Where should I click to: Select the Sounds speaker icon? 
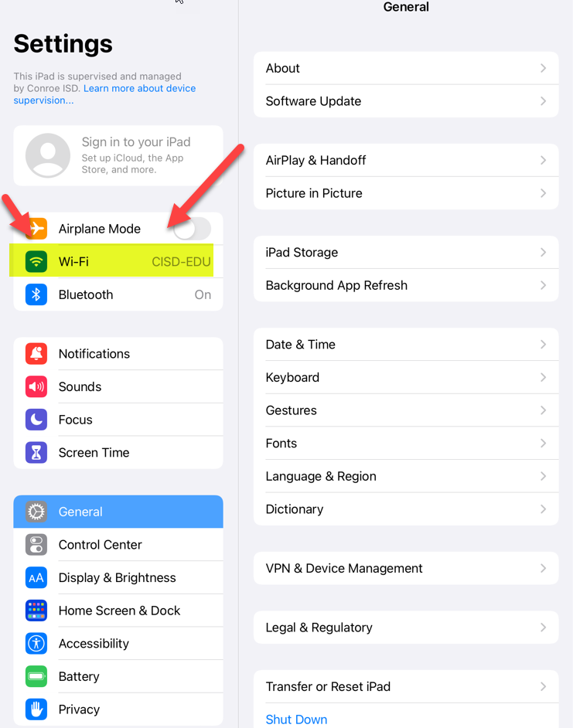click(36, 386)
